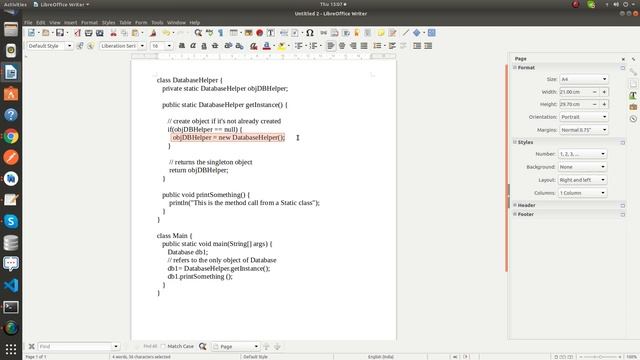This screenshot has width=640, height=360.
Task: Open the Columns dropdown
Action: pyautogui.click(x=582, y=193)
